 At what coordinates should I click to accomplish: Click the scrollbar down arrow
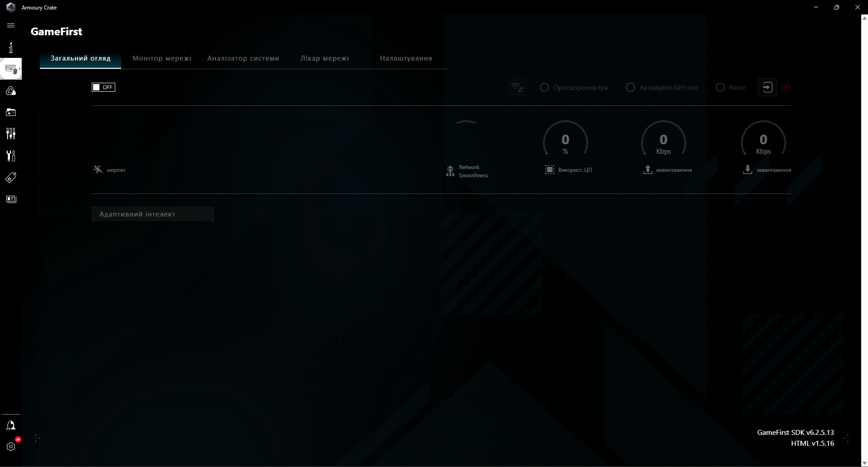tap(864, 463)
